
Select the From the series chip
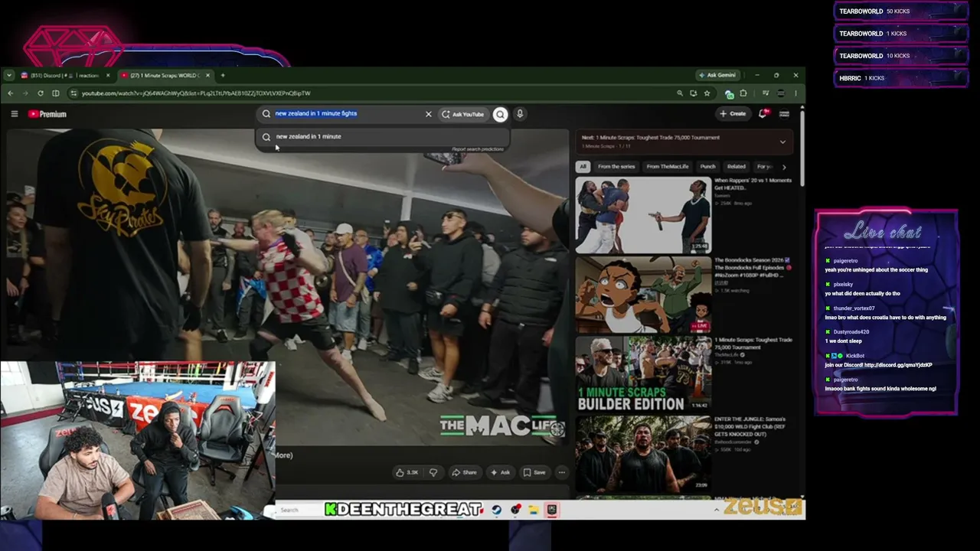point(616,166)
